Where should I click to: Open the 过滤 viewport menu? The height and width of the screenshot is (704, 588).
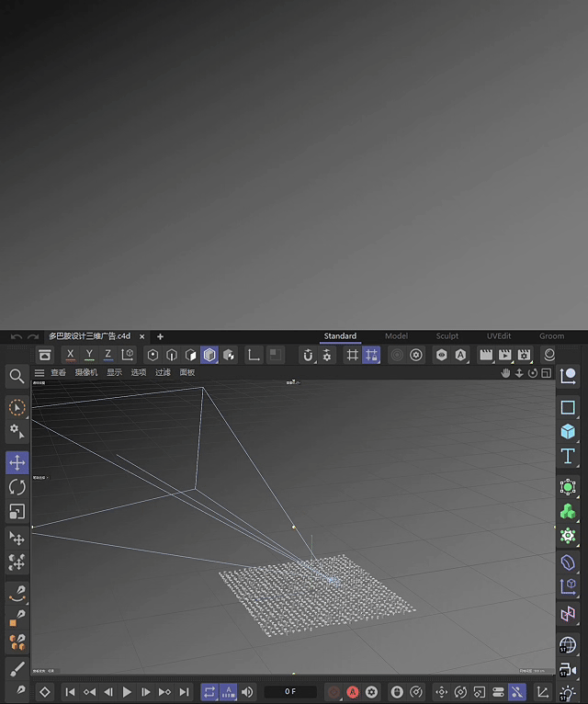(163, 372)
